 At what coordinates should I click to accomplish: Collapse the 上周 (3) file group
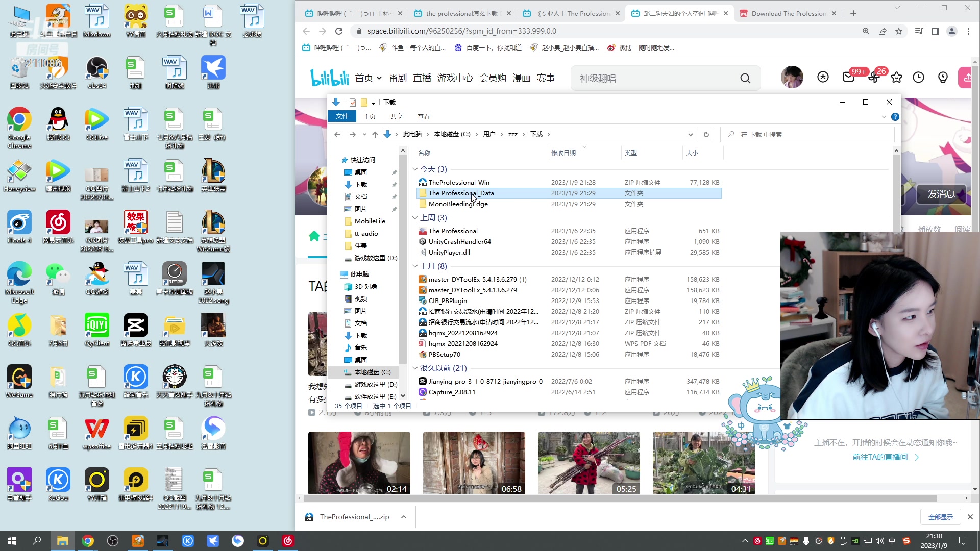click(x=415, y=218)
